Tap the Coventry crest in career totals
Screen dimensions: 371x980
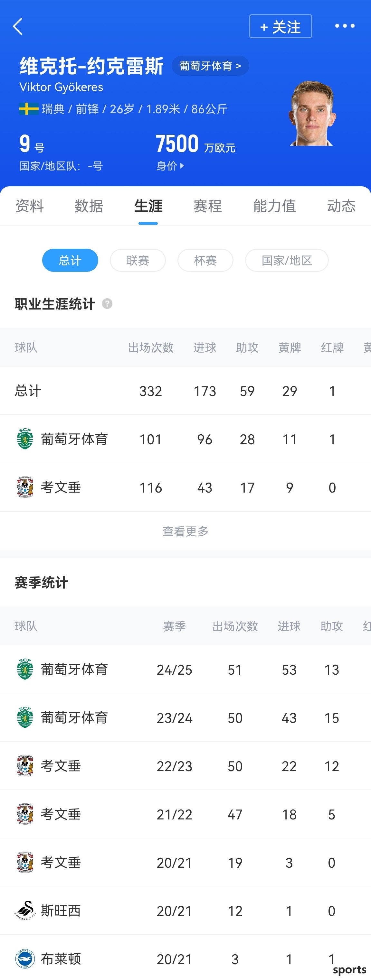25,487
